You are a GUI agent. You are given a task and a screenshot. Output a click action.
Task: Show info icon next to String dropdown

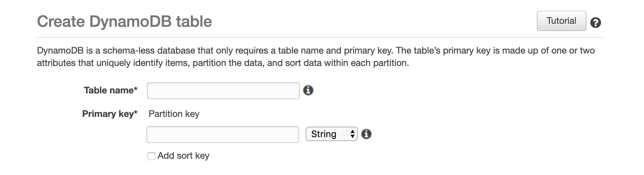[366, 134]
